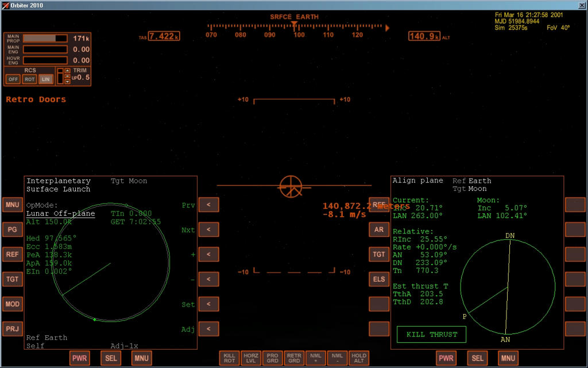The width and height of the screenshot is (588, 368).
Task: Set RCS mode to OFF
Action: [13, 79]
